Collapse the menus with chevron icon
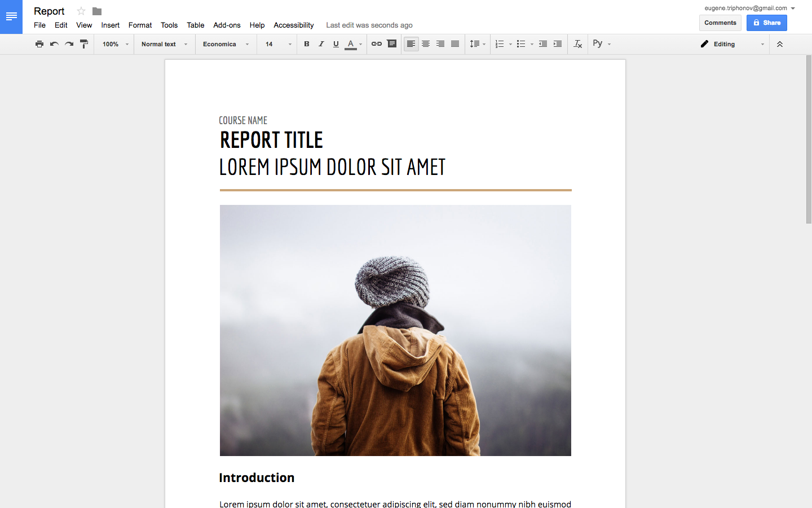The image size is (812, 508). (780, 44)
